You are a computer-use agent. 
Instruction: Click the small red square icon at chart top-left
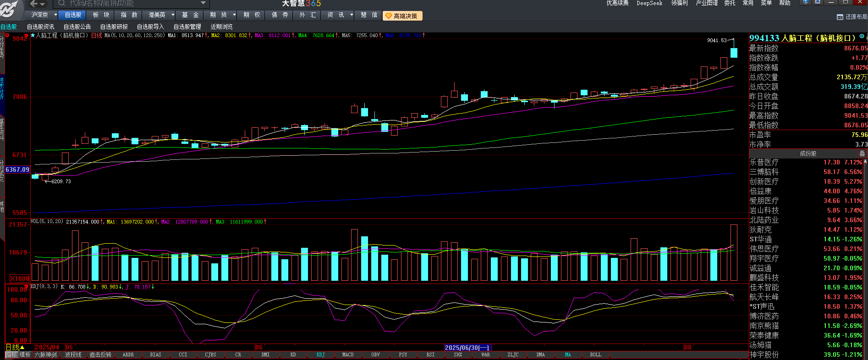pos(7,35)
